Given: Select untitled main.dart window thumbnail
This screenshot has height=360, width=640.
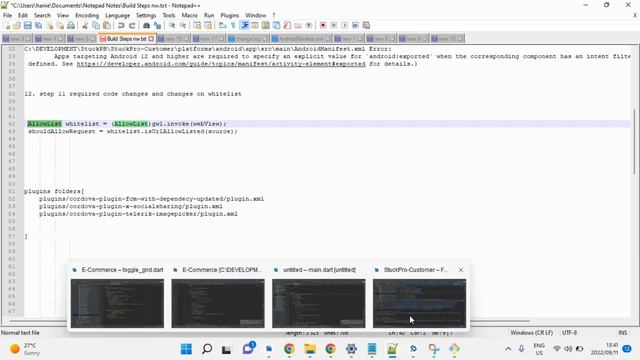Looking at the screenshot, I should (x=319, y=303).
